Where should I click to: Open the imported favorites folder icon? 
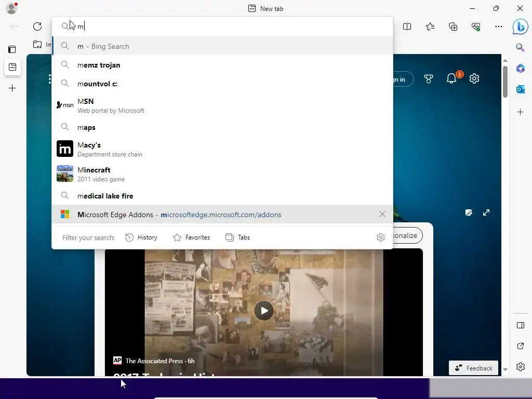coord(37,44)
